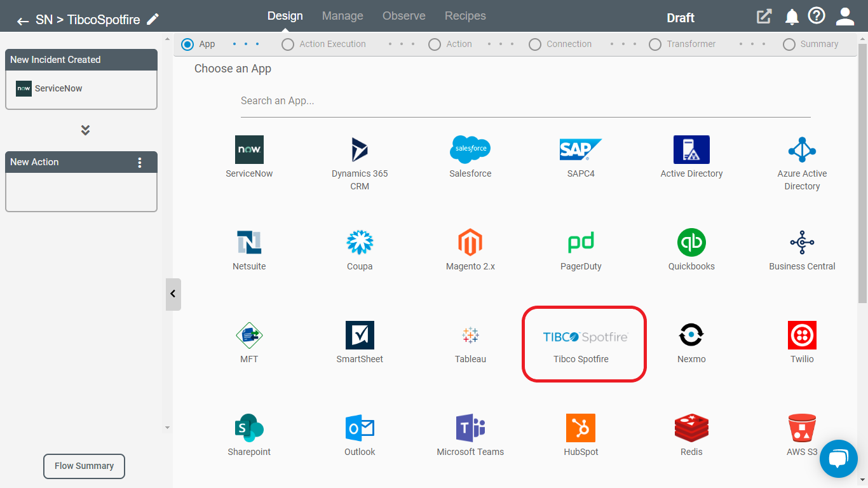Switch to the Manage tab
868x488 pixels.
click(342, 16)
